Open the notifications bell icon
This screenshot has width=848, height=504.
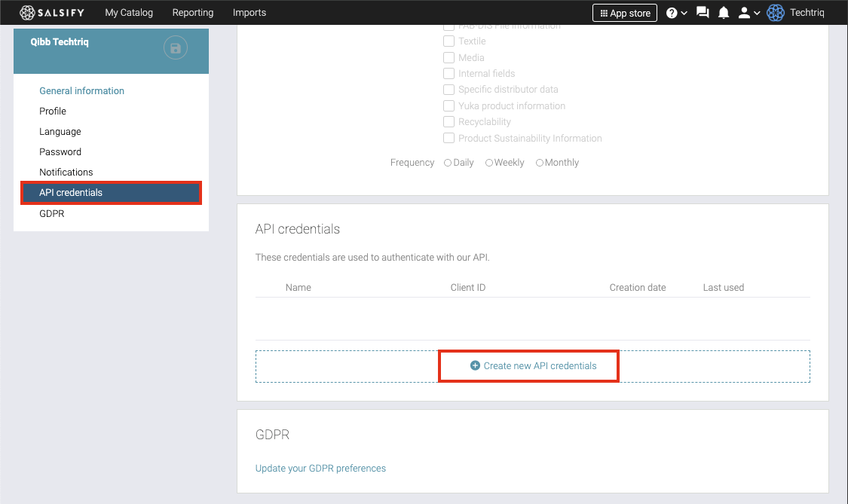click(724, 13)
